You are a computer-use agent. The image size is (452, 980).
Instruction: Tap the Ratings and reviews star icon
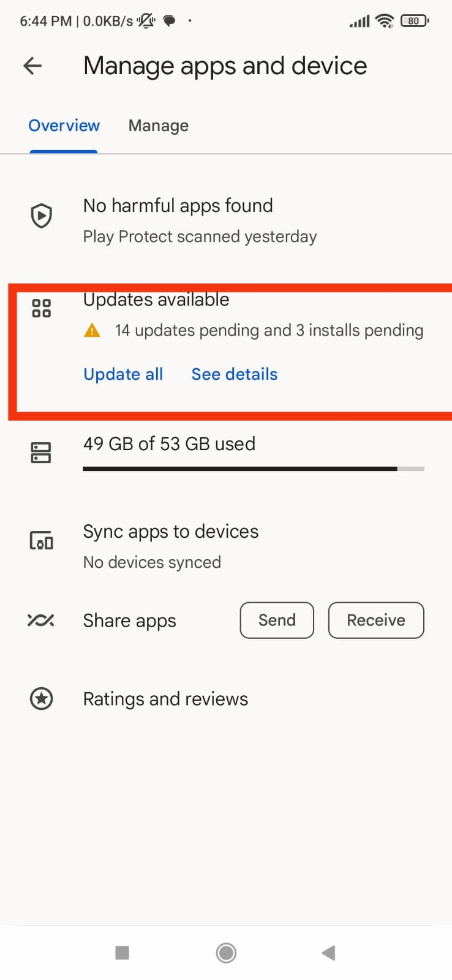pyautogui.click(x=41, y=698)
